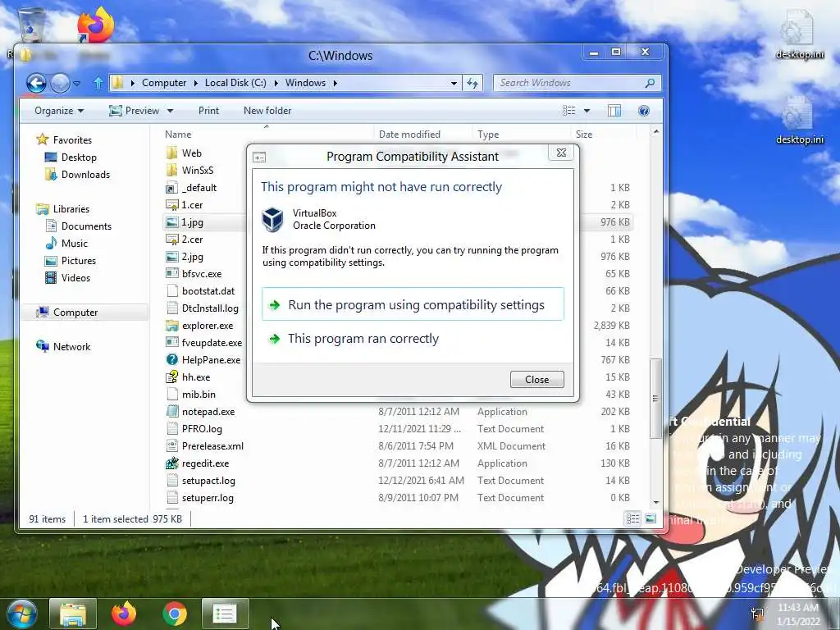Open File Explorer from the taskbar

(x=73, y=614)
